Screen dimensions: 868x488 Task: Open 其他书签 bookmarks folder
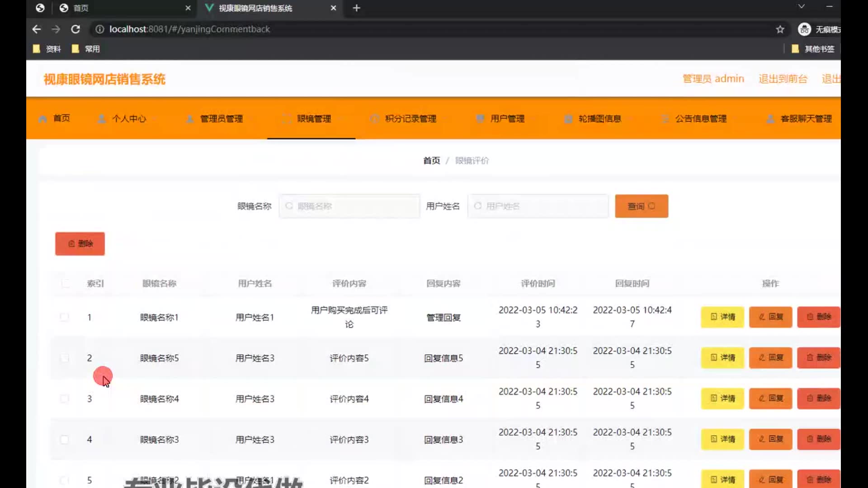pos(813,49)
